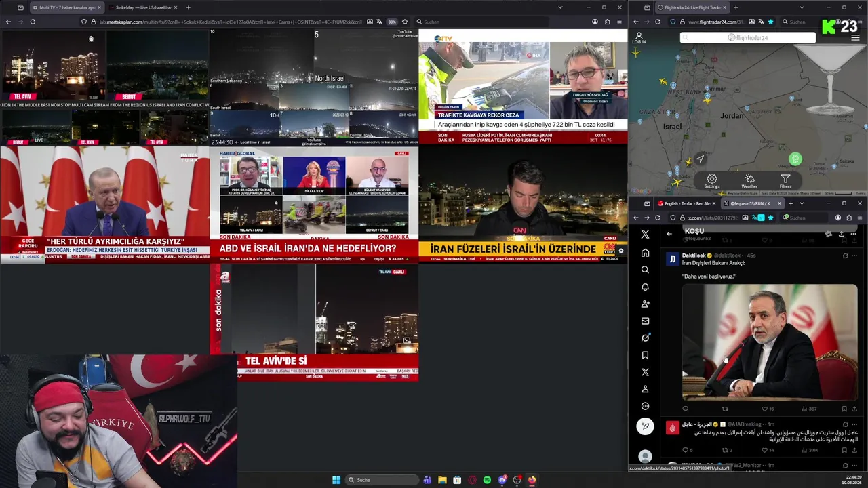Open Filters on Flightradar24 map
Image resolution: width=868 pixels, height=488 pixels.
click(x=785, y=181)
